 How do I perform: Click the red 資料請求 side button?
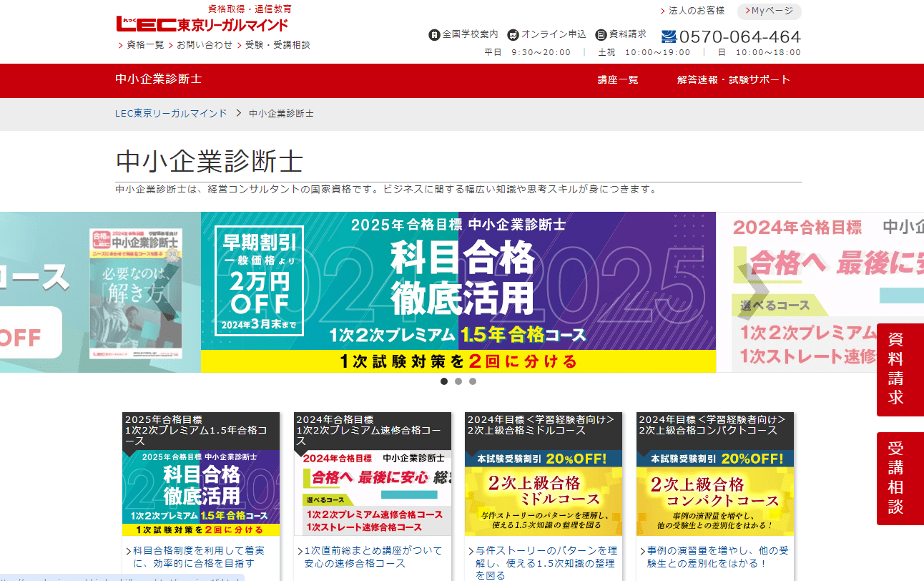pos(900,369)
